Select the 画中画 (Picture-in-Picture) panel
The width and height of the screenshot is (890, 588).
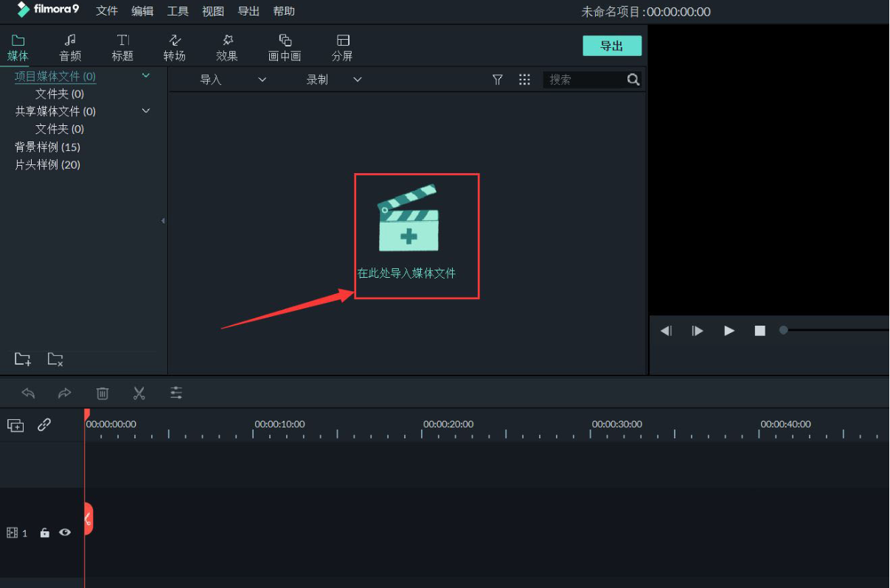click(285, 46)
